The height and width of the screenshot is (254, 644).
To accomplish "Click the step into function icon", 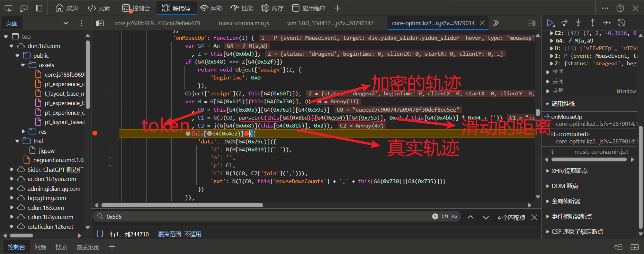I will coord(578,23).
